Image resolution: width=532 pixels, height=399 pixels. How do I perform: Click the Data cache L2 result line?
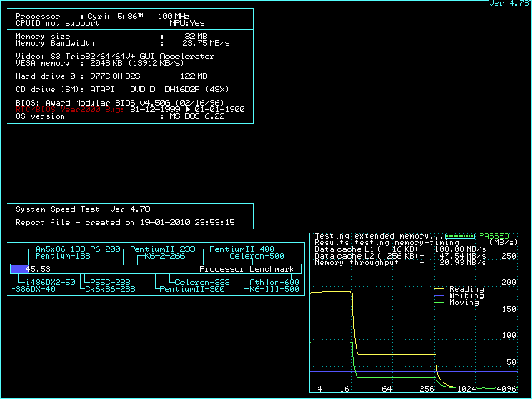[x=401, y=256]
